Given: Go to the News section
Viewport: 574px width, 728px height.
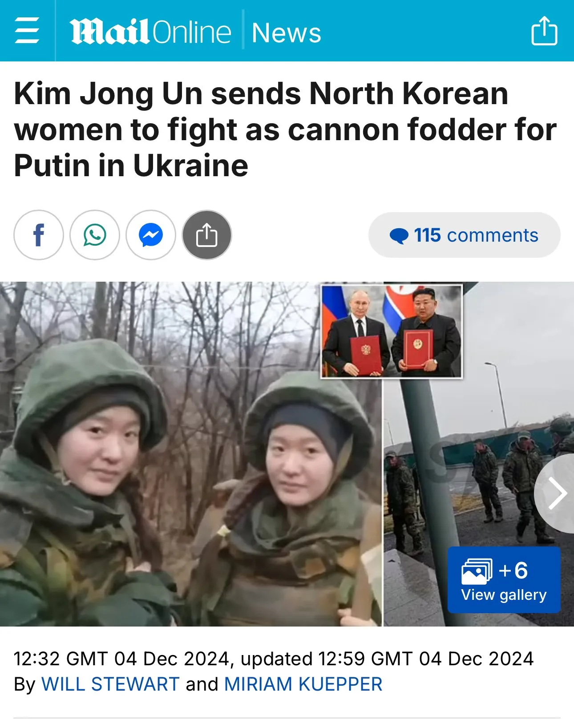Looking at the screenshot, I should point(286,33).
